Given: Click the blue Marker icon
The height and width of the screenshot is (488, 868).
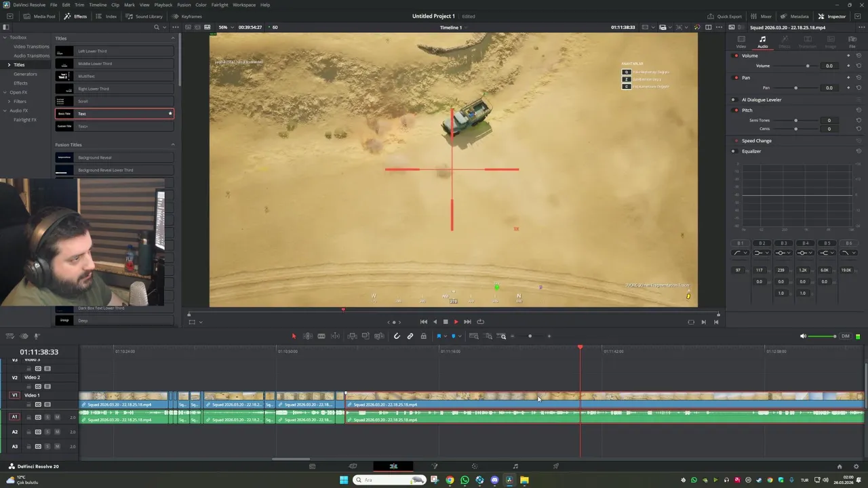Looking at the screenshot, I should click(x=454, y=336).
